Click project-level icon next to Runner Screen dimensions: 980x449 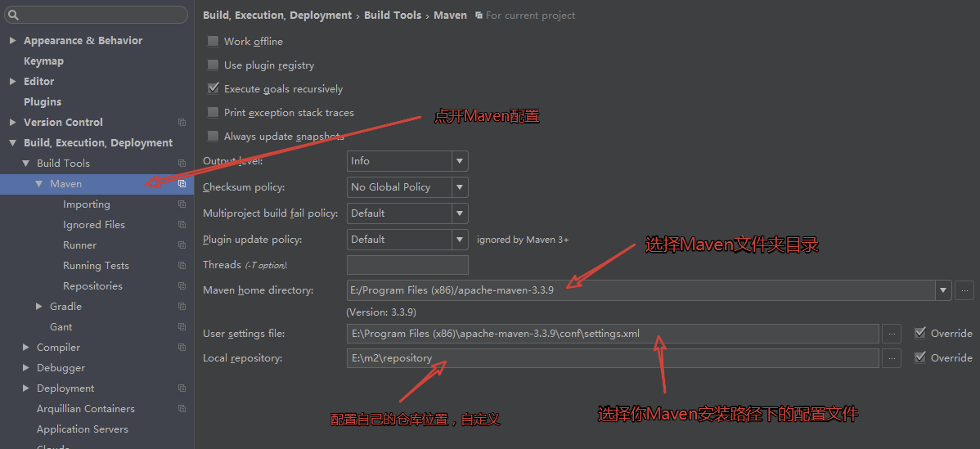[182, 245]
